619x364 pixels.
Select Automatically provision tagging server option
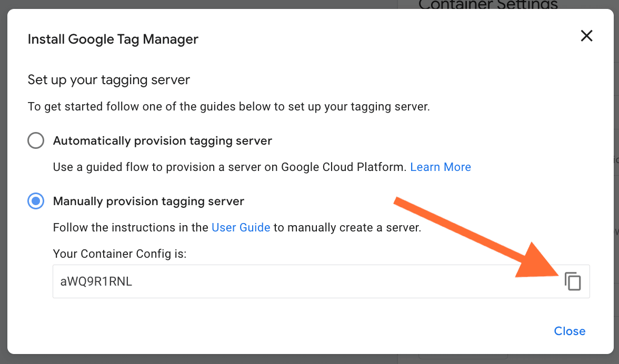click(36, 140)
